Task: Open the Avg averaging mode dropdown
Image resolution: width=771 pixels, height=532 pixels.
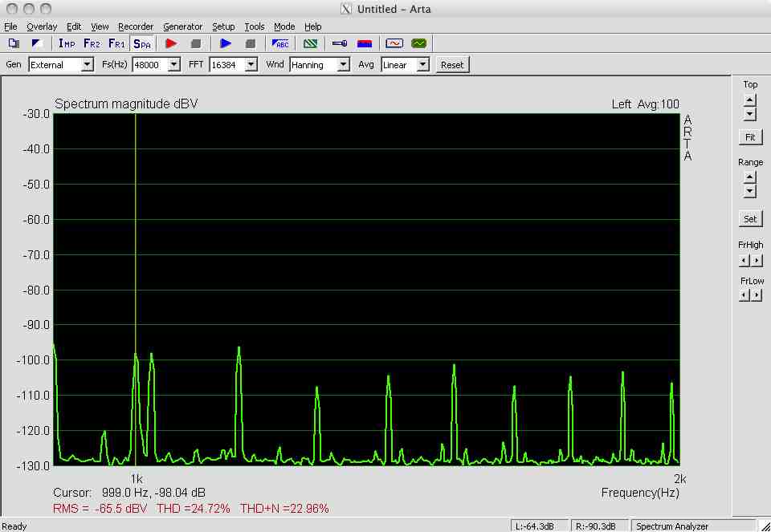Action: pos(423,64)
